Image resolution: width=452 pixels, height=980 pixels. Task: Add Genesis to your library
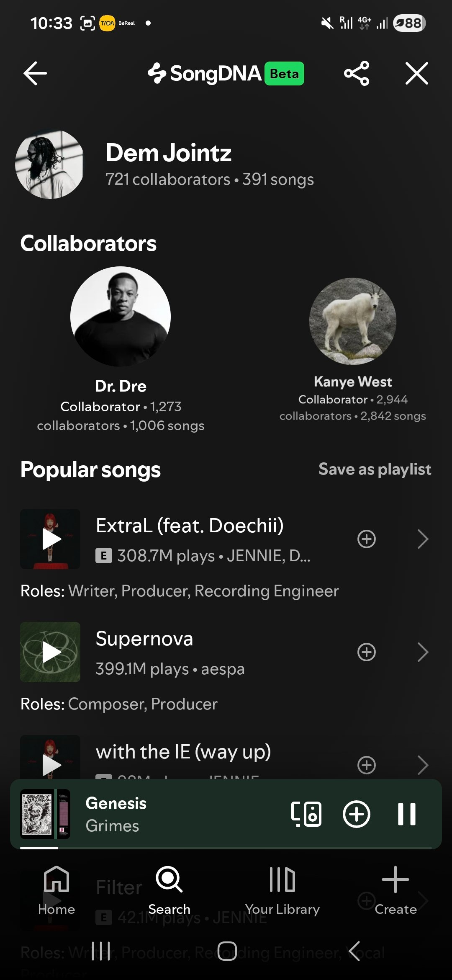pyautogui.click(x=357, y=814)
